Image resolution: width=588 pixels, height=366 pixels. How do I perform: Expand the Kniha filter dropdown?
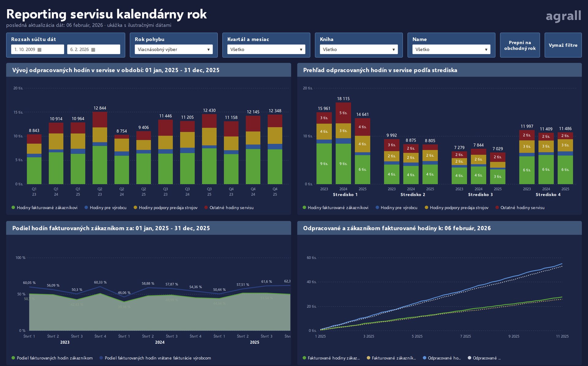tap(359, 49)
